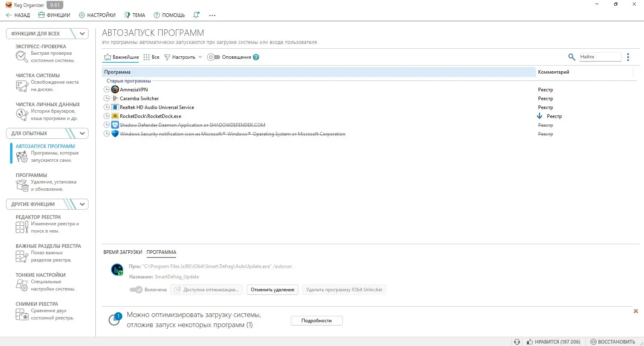Select the Автозапуск программ sidebar item
This screenshot has height=346, width=644.
click(x=47, y=153)
